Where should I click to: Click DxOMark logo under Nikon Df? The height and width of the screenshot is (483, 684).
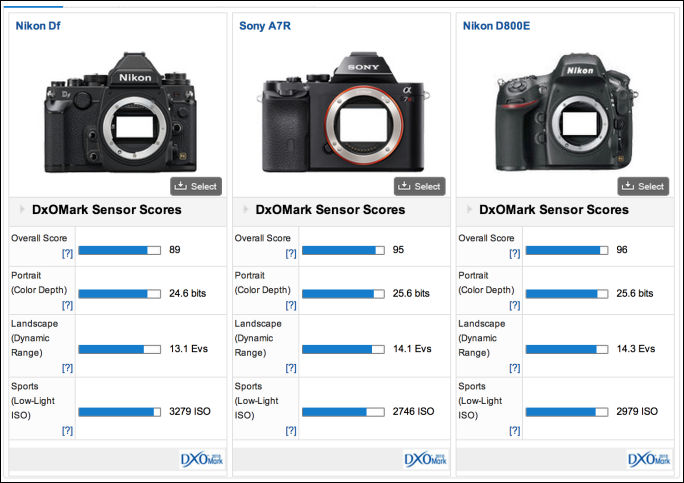pos(202,459)
